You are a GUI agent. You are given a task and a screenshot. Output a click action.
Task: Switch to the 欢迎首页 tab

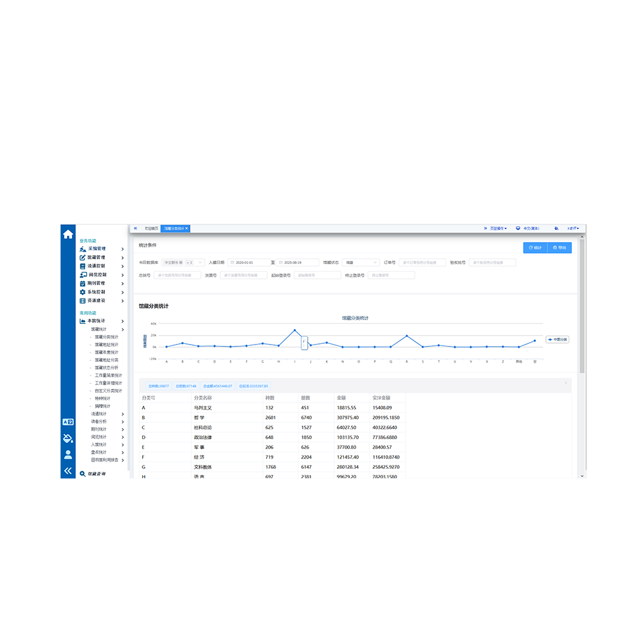151,229
